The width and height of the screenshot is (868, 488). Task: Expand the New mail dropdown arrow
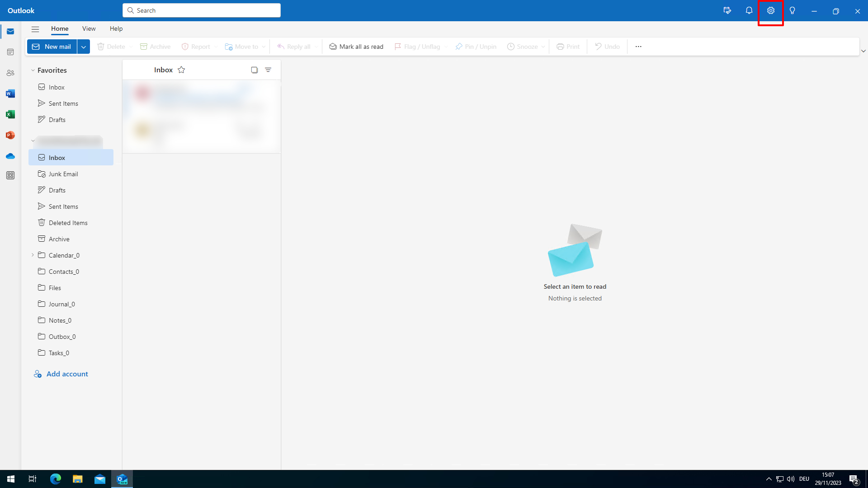(84, 47)
